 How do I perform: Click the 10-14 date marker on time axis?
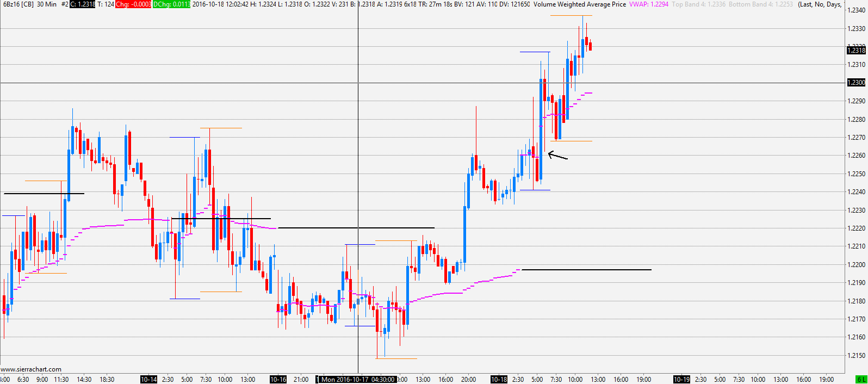(148, 379)
